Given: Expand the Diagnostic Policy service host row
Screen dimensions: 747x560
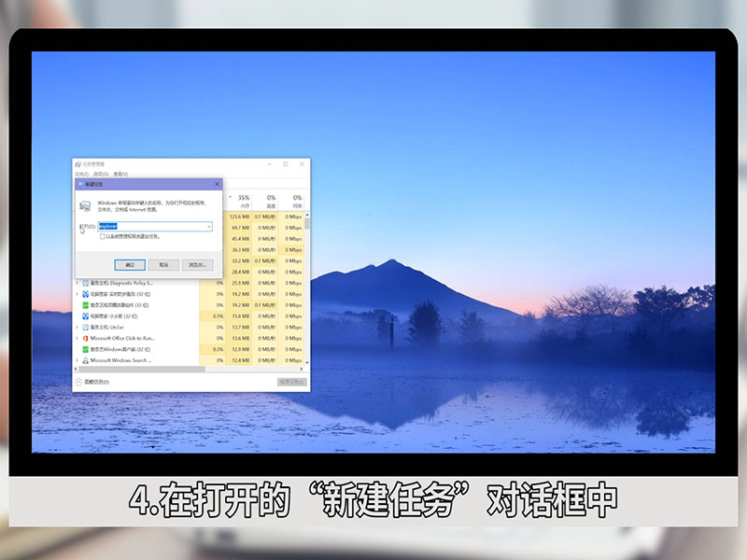Looking at the screenshot, I should (x=78, y=283).
